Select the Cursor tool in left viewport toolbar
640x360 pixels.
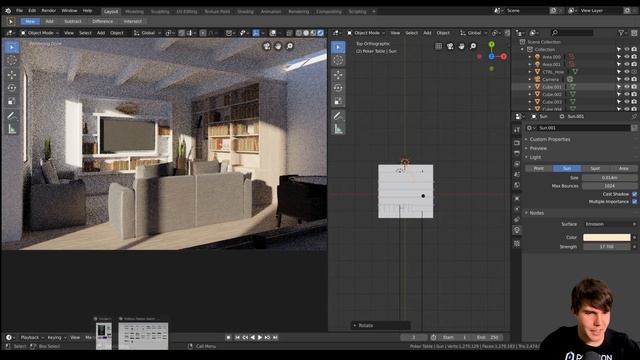tap(12, 60)
